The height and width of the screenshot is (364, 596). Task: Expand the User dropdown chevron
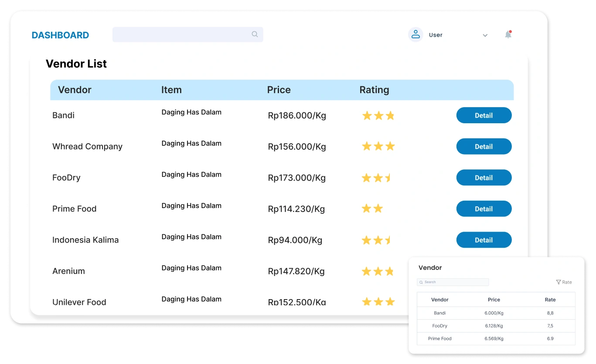pyautogui.click(x=485, y=36)
